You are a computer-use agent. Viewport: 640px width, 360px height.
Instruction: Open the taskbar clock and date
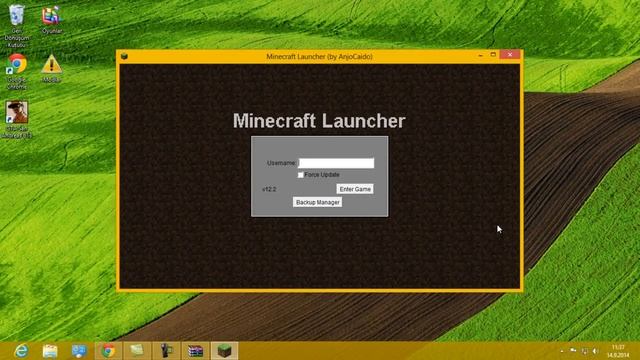(x=618, y=351)
